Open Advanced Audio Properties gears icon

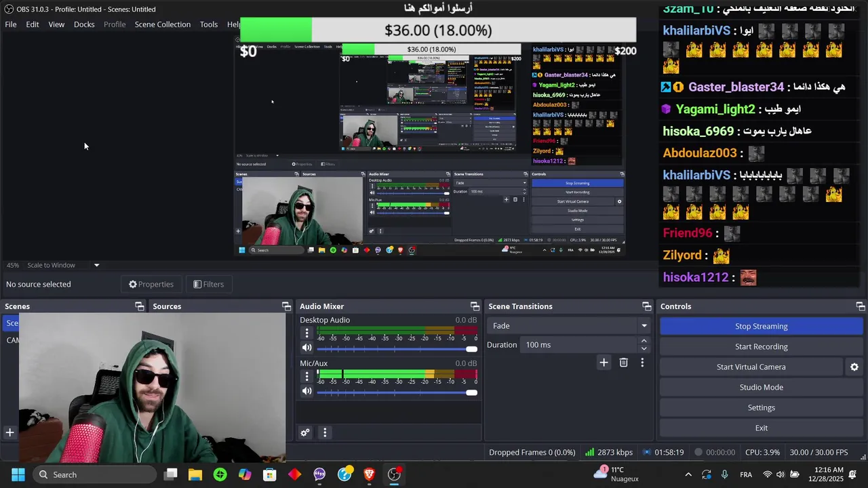(305, 432)
